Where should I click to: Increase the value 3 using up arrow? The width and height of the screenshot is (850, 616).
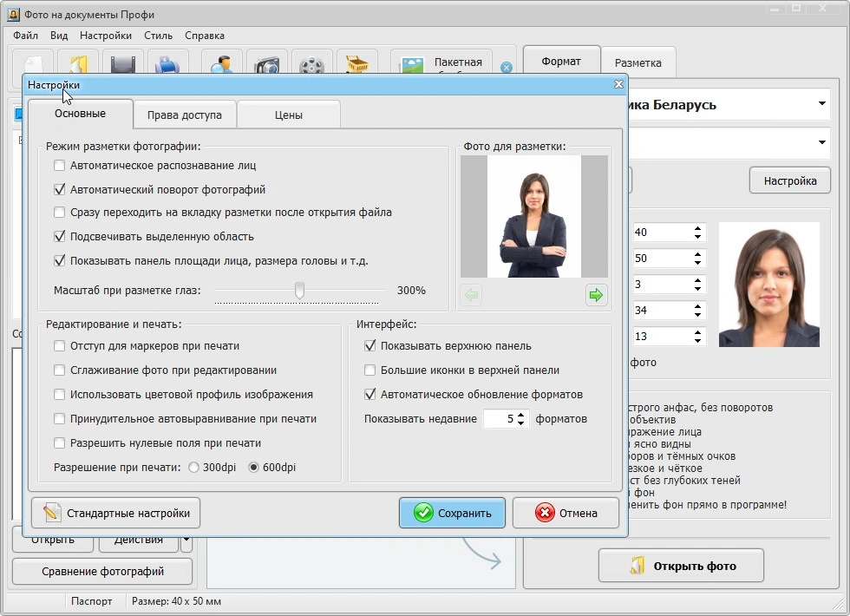click(x=697, y=280)
